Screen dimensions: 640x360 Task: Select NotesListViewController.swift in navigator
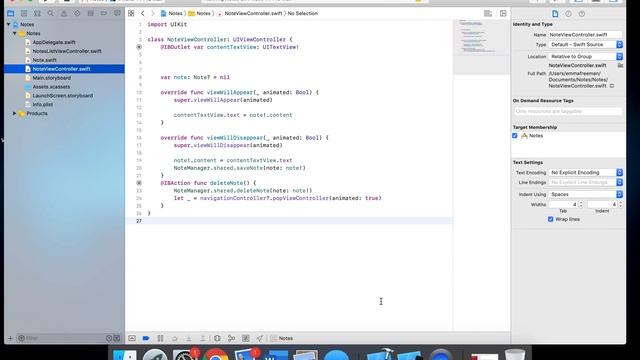67,51
